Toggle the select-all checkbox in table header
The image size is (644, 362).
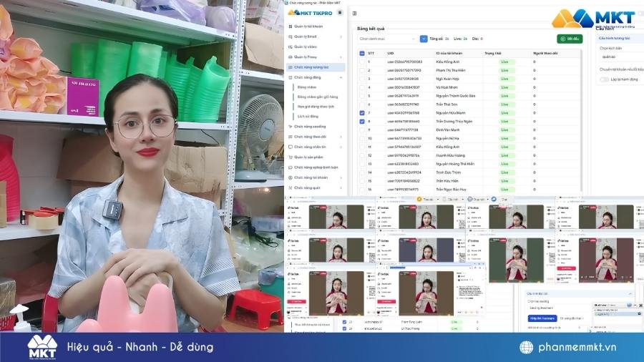coord(362,54)
